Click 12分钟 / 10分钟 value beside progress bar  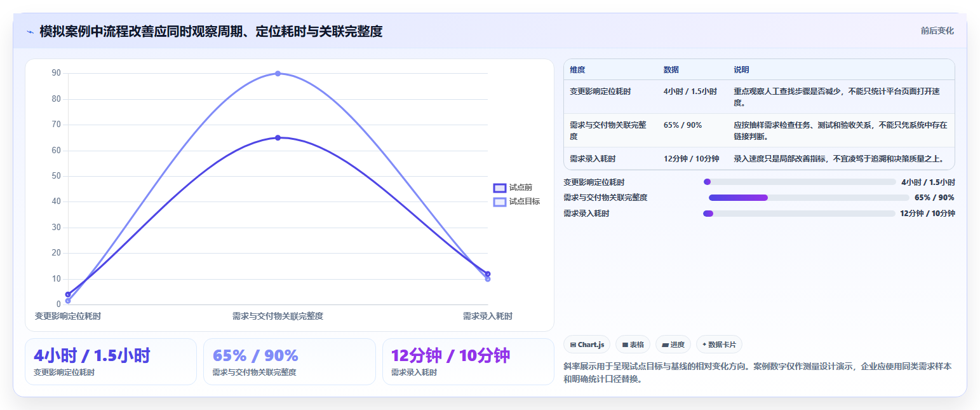(x=927, y=214)
